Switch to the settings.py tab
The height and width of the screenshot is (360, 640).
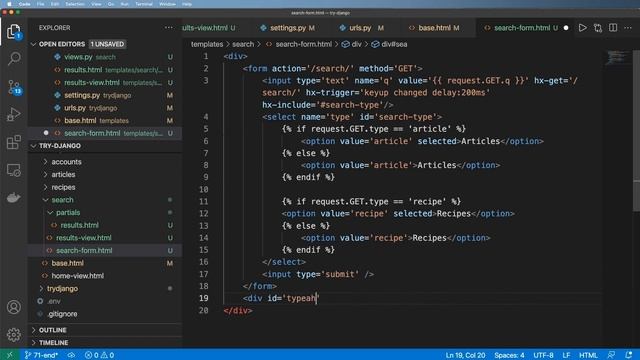click(288, 28)
